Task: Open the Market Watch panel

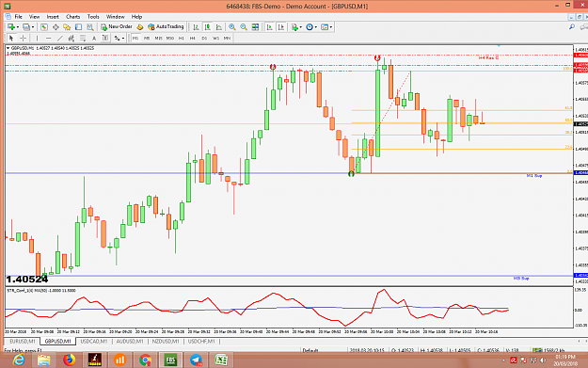Action: [44, 27]
